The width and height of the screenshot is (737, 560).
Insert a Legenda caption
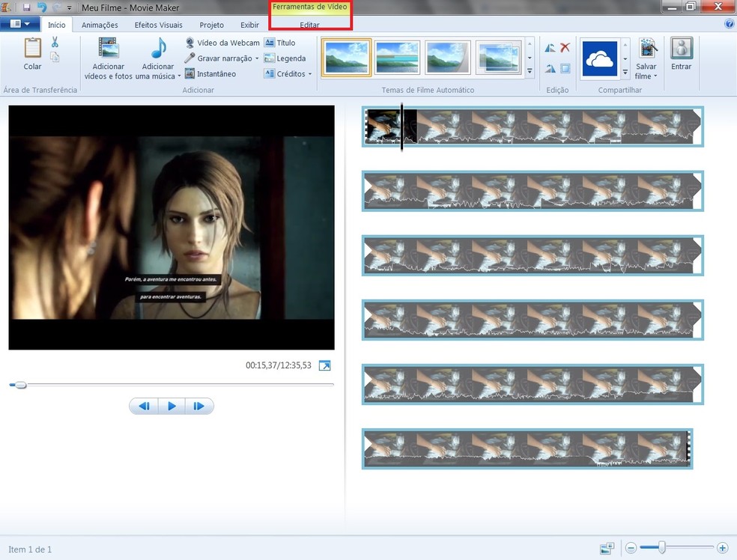pyautogui.click(x=285, y=58)
